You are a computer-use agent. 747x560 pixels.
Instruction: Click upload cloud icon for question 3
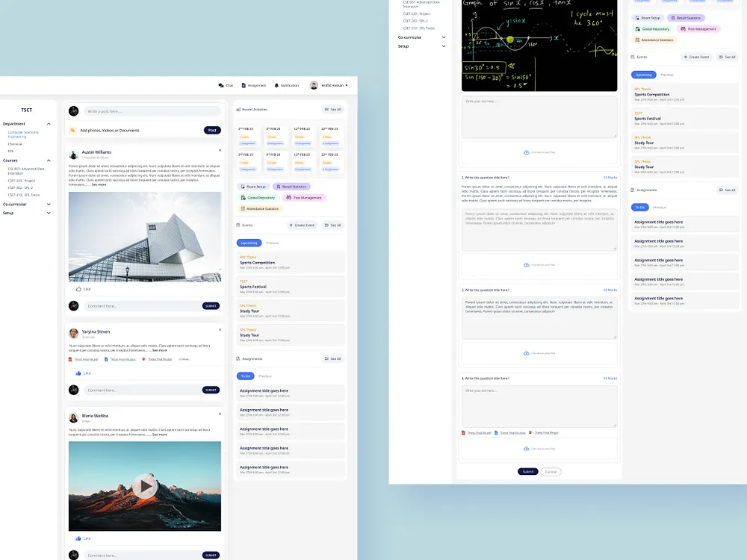tap(527, 353)
